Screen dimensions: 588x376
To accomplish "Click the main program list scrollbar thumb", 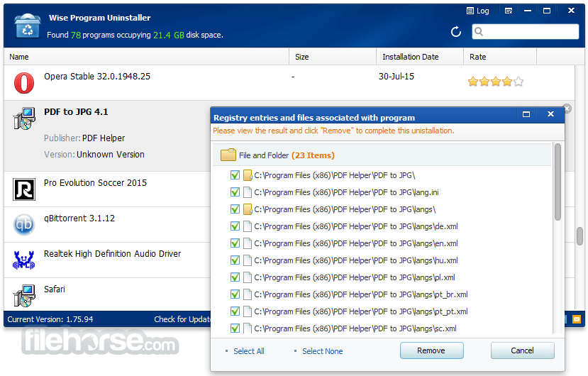I will tap(580, 236).
